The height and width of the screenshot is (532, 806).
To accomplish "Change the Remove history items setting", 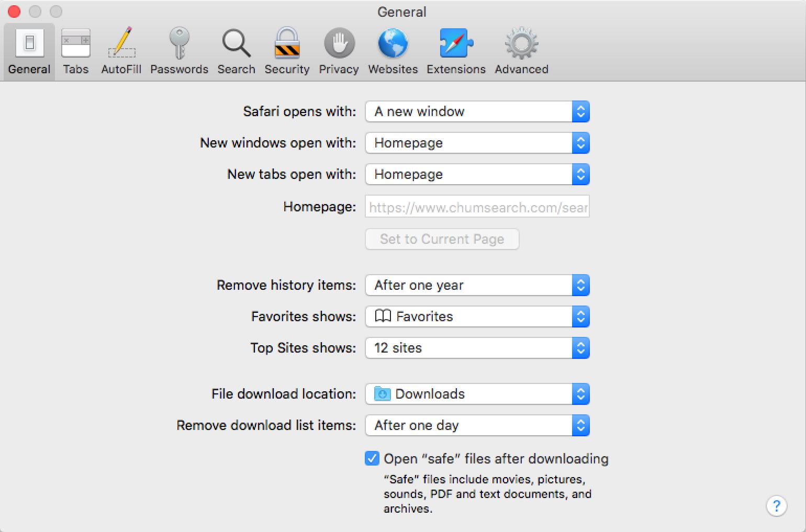I will point(477,285).
